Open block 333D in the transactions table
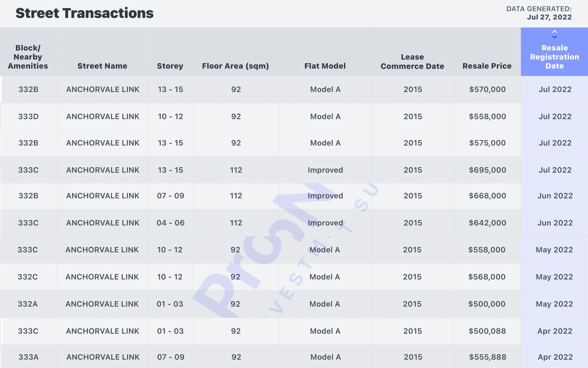Viewport: 588px width, 368px height. pyautogui.click(x=28, y=117)
